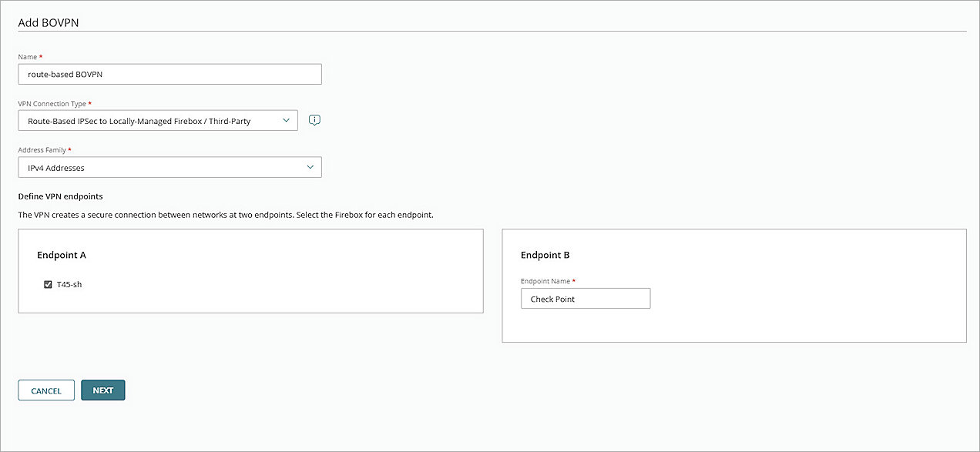Click the Define VPN endpoints heading
This screenshot has height=452, width=980.
point(60,196)
